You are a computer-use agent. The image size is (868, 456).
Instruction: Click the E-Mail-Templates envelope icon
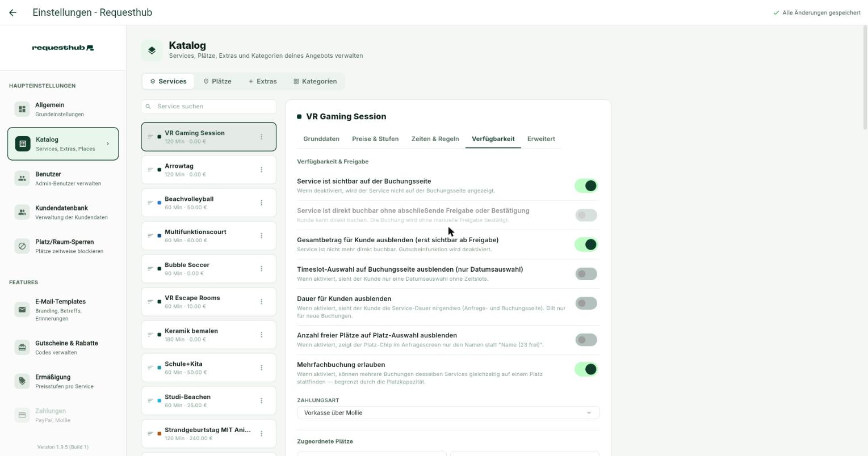(x=22, y=310)
